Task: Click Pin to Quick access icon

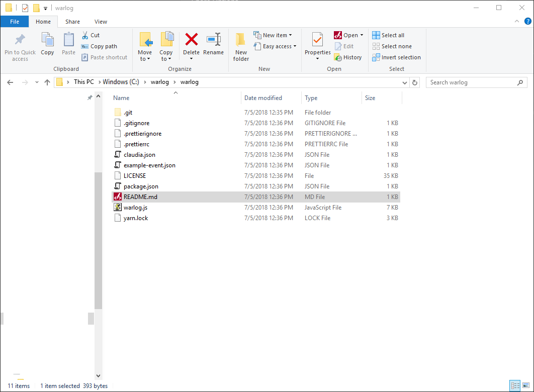Action: (x=20, y=40)
